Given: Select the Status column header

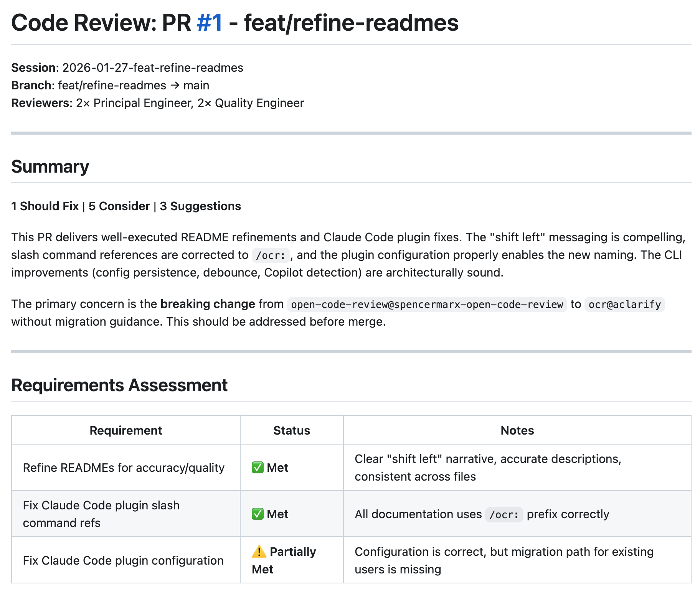Looking at the screenshot, I should coord(291,430).
